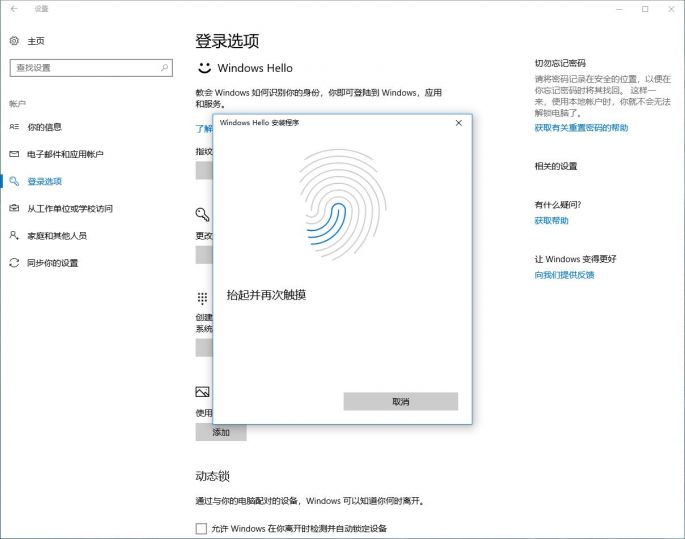Viewport: 685px width, 539px height.
Task: Close the Windows Hello 安装程序 dialog
Action: click(458, 123)
